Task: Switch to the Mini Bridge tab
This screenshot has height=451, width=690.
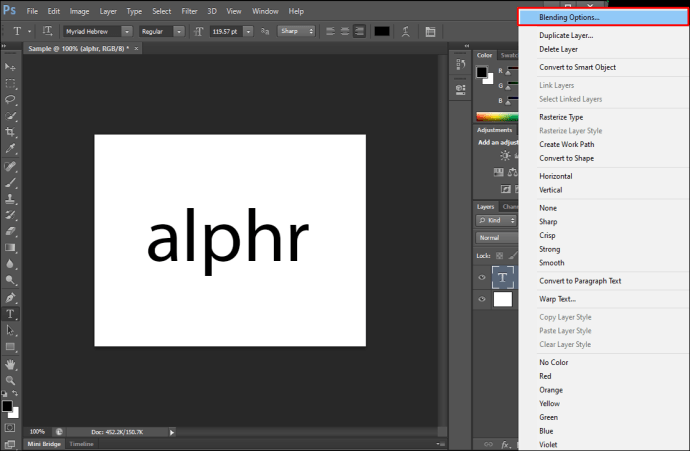Action: click(44, 444)
